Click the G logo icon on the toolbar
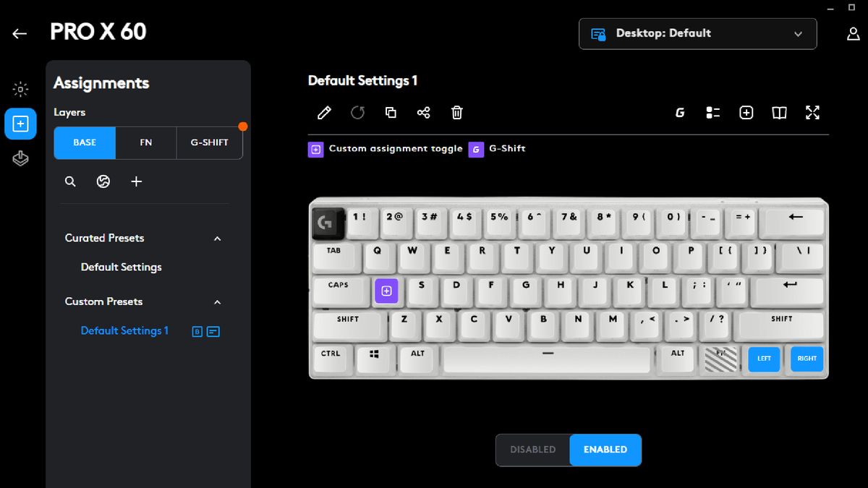868x488 pixels. [x=679, y=113]
